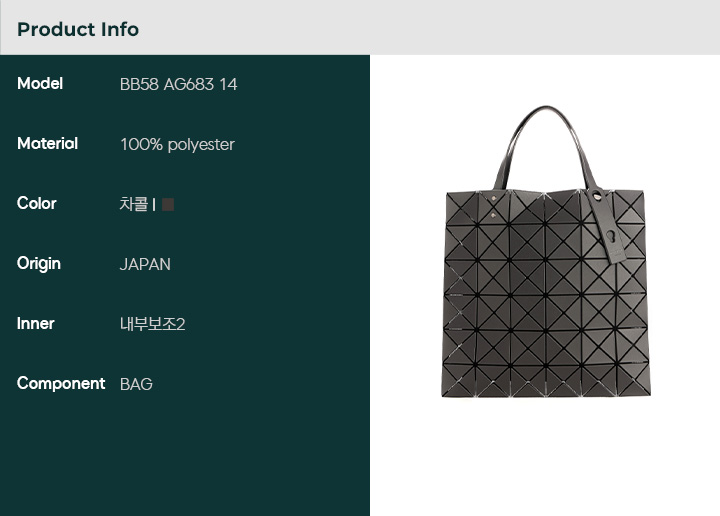Click the Model label
720x516 pixels.
point(40,83)
